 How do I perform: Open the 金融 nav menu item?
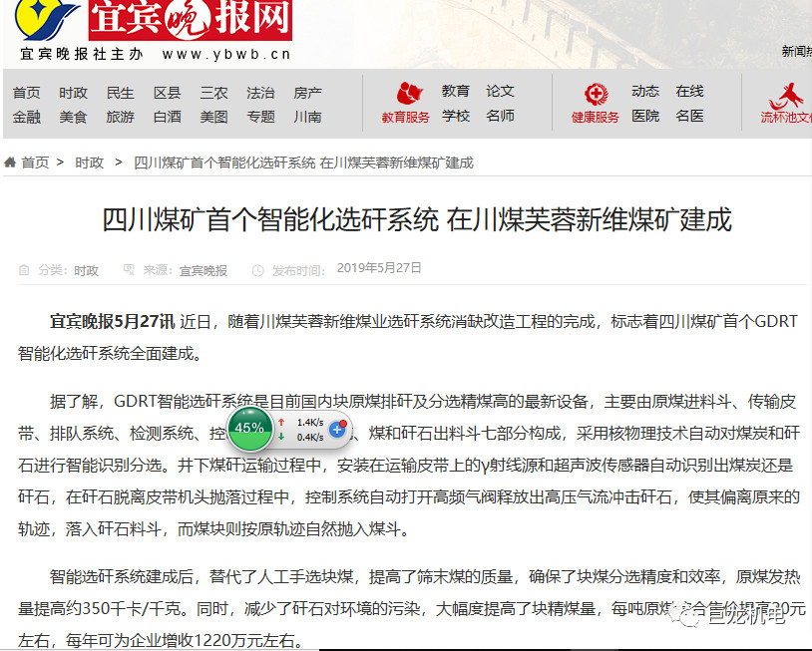pyautogui.click(x=26, y=117)
